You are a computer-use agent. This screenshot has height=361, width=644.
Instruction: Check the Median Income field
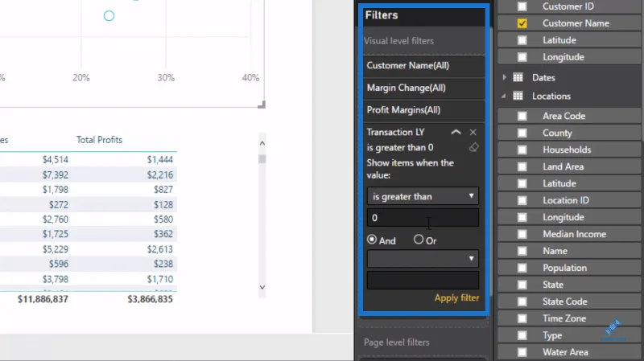tap(522, 234)
